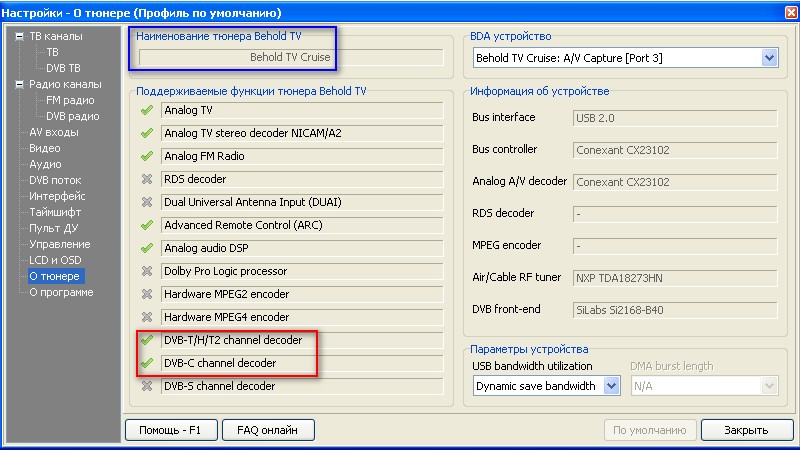Click the Bus interface USB 2.0 field

675,118
